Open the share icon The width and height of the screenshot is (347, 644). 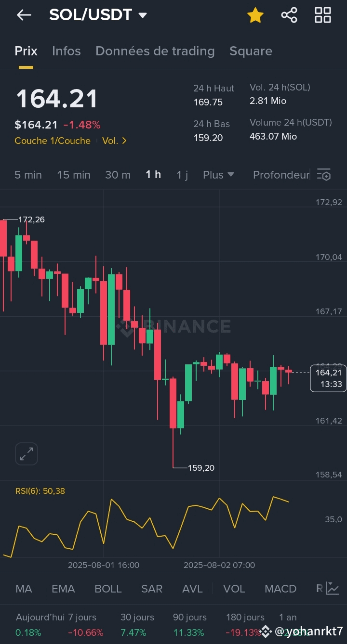click(289, 15)
